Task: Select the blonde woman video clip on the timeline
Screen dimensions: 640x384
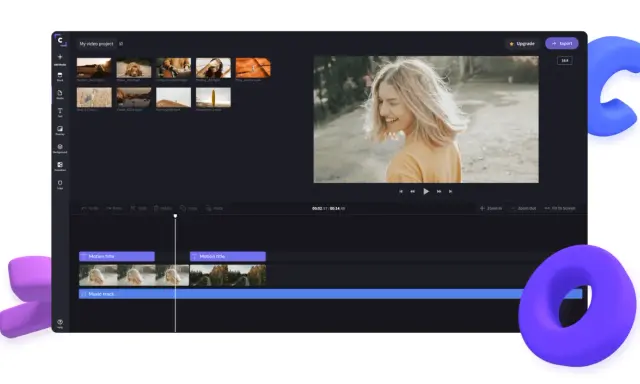Action: (x=134, y=275)
